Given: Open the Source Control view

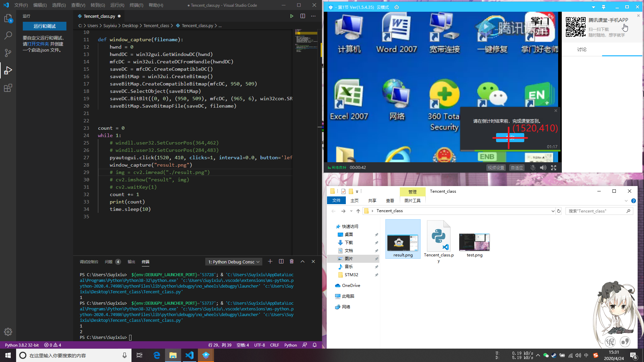Looking at the screenshot, I should (x=8, y=53).
